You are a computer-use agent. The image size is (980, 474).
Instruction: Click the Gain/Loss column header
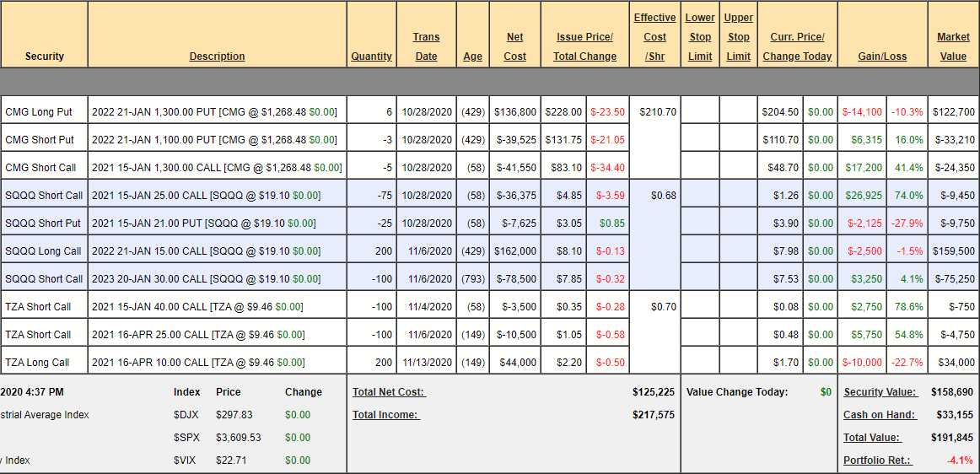tap(882, 57)
